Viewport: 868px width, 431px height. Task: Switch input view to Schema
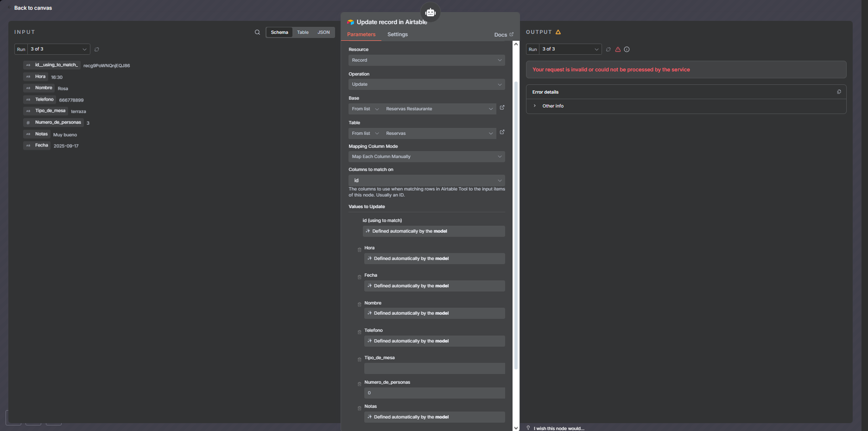point(279,32)
